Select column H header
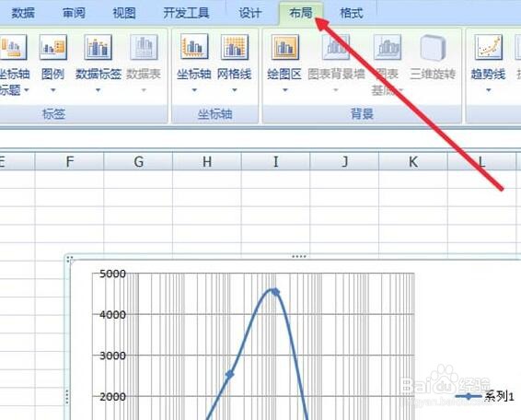The image size is (521, 420). click(207, 161)
